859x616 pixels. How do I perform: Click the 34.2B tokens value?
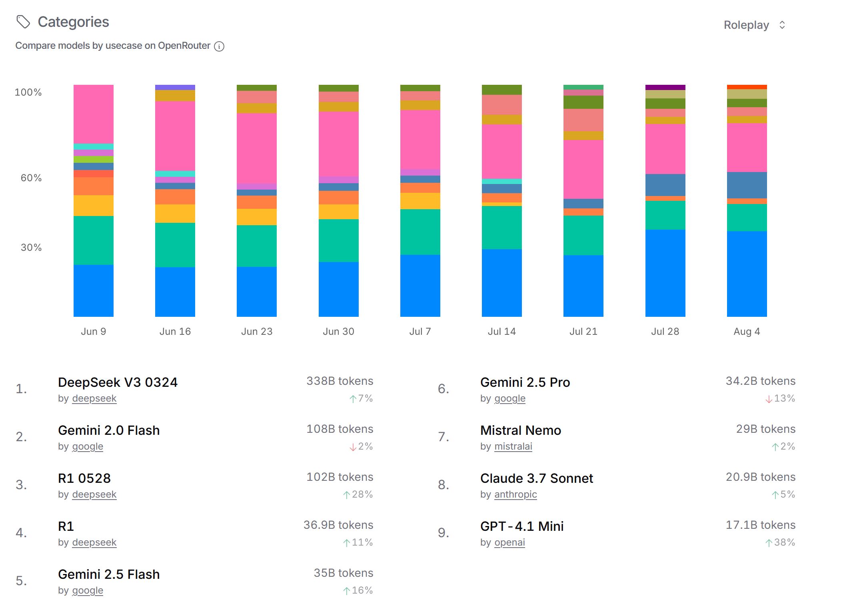point(761,381)
